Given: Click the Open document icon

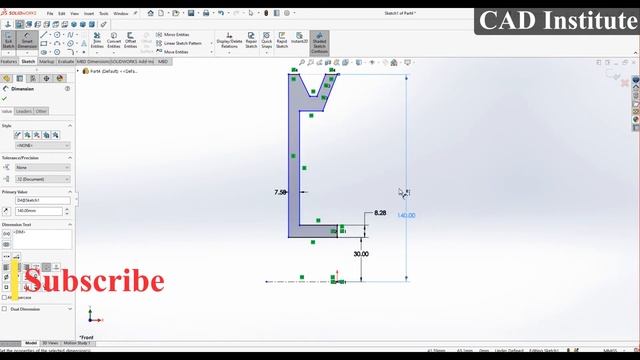Looking at the screenshot, I should coord(176,13).
